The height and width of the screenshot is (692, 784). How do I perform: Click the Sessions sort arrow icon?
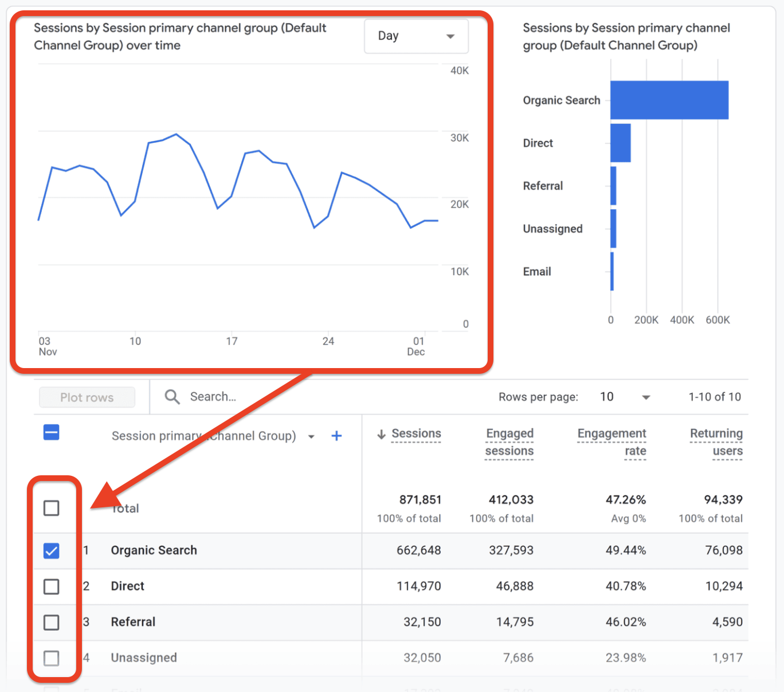point(381,435)
